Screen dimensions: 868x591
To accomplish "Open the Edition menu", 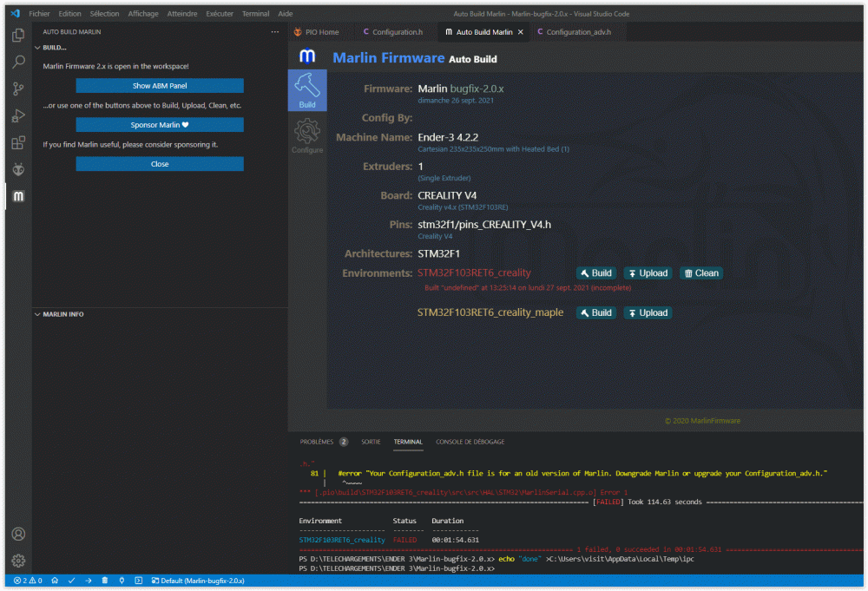I will [69, 14].
